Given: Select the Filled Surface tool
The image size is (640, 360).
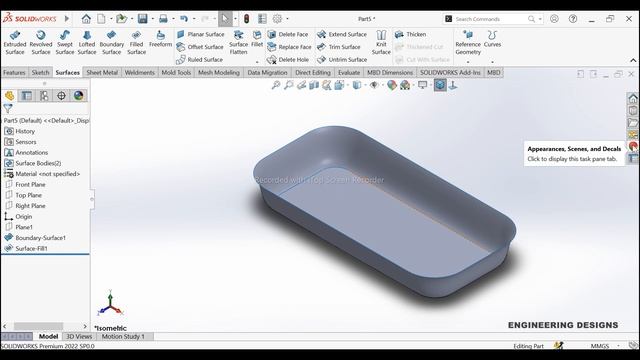Looking at the screenshot, I should point(136,42).
